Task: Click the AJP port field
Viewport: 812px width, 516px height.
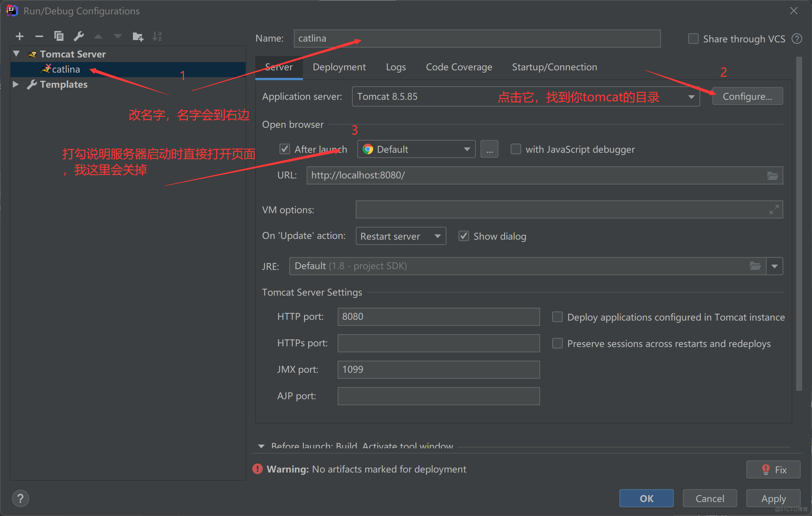Action: pyautogui.click(x=438, y=396)
